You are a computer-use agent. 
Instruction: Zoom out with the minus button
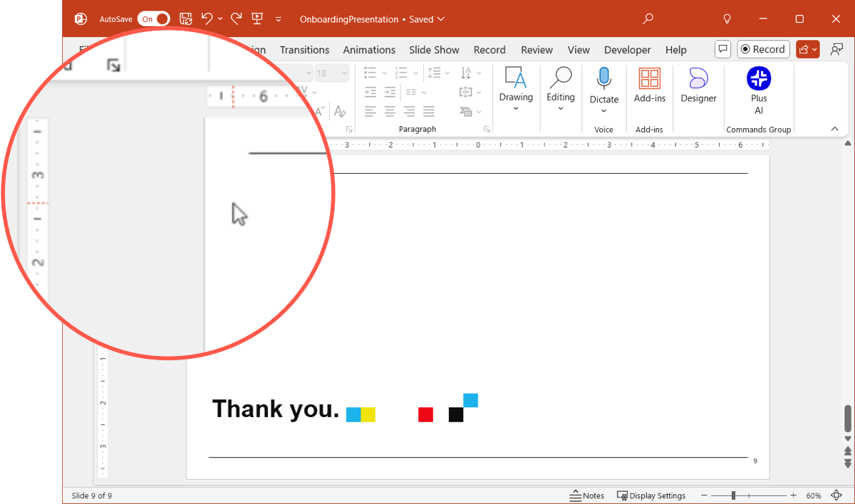(x=705, y=495)
